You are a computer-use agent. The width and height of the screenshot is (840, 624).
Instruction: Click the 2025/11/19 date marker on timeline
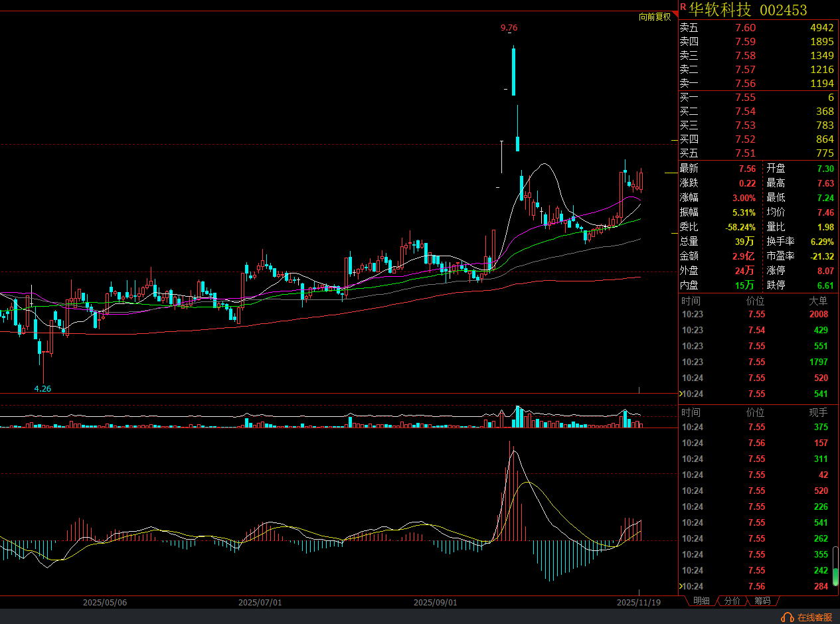pyautogui.click(x=638, y=602)
